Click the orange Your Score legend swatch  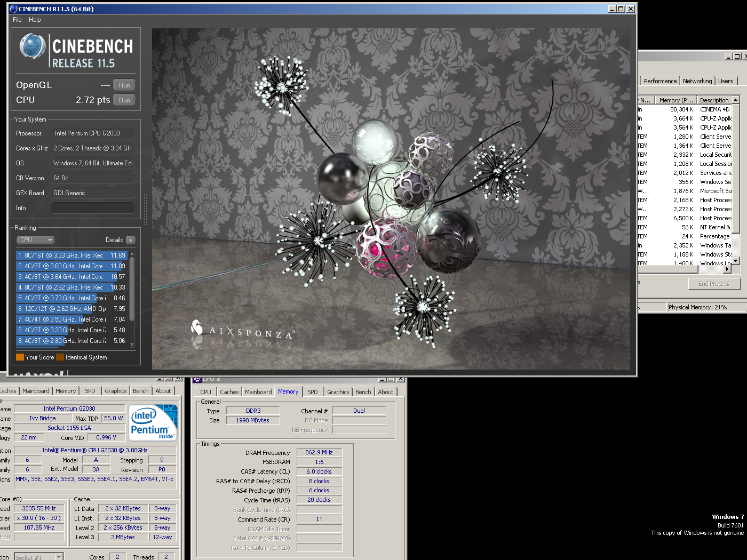click(20, 357)
